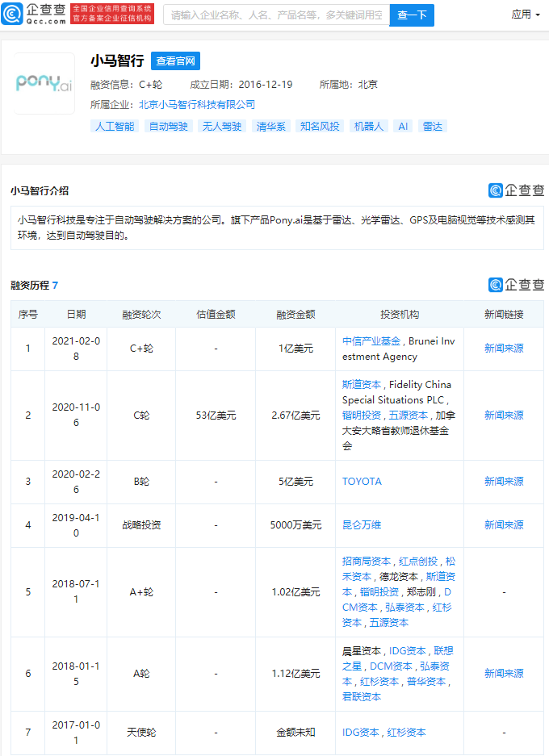Select the 2021-02-08 date cell
This screenshot has height=756, width=549.
[76, 349]
